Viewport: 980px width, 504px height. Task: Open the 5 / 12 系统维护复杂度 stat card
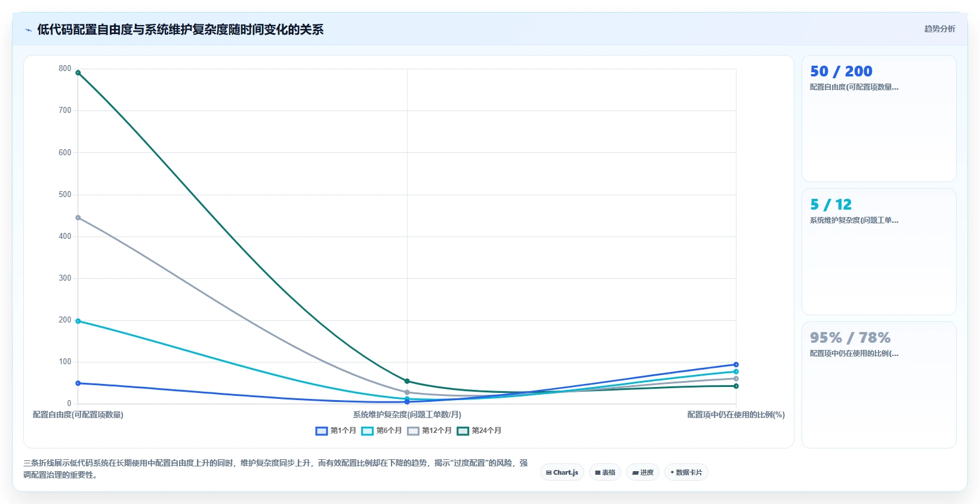pyautogui.click(x=879, y=252)
